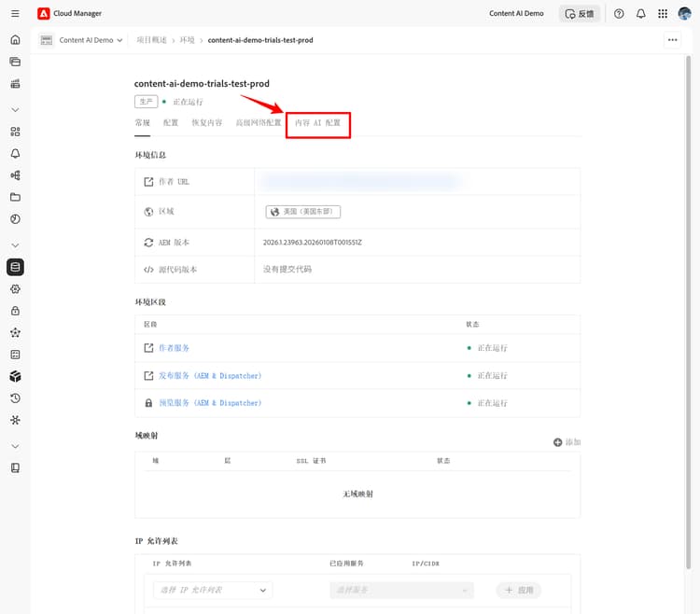Open the padlock icon in the sidebar
This screenshot has height=614, width=700.
click(x=15, y=311)
